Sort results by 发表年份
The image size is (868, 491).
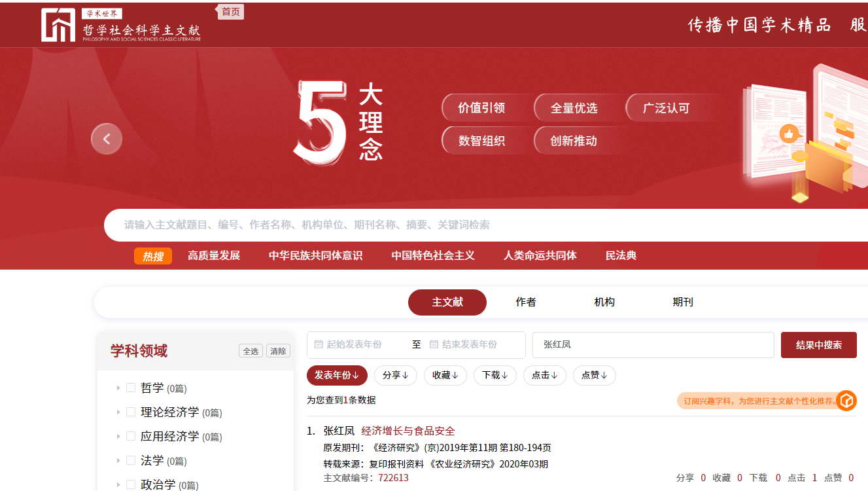pyautogui.click(x=337, y=375)
